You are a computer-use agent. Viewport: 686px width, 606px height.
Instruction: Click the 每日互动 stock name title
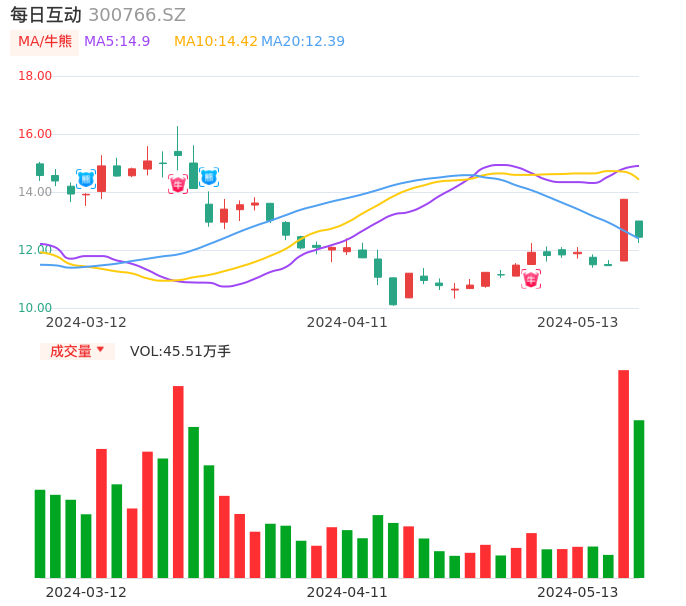[46, 14]
